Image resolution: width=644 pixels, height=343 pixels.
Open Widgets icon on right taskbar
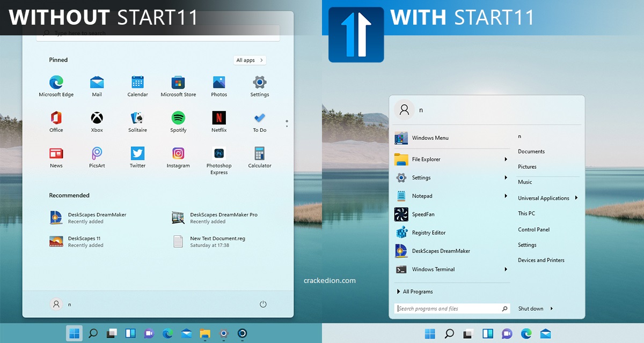click(488, 334)
